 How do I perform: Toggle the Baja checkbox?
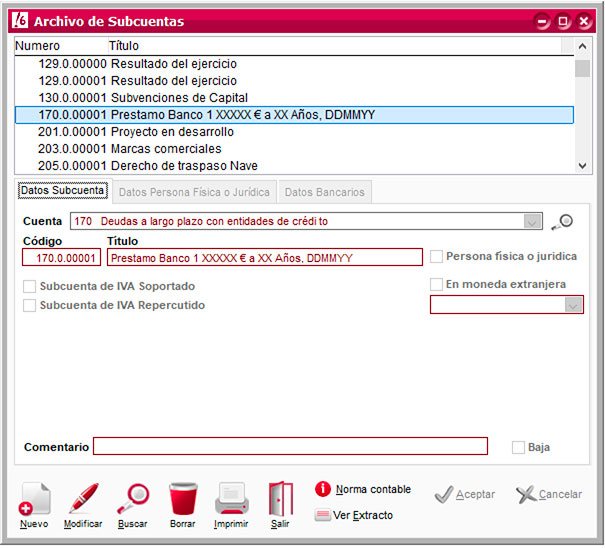(518, 447)
